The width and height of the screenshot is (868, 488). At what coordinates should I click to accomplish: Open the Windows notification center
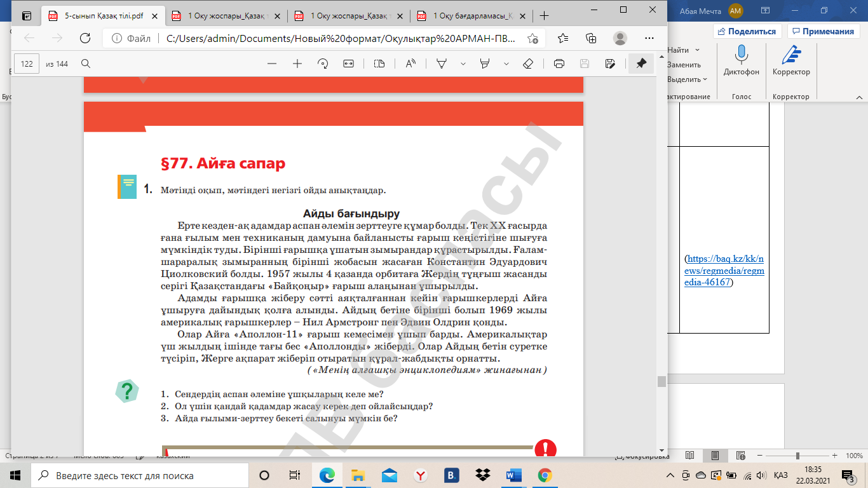848,475
